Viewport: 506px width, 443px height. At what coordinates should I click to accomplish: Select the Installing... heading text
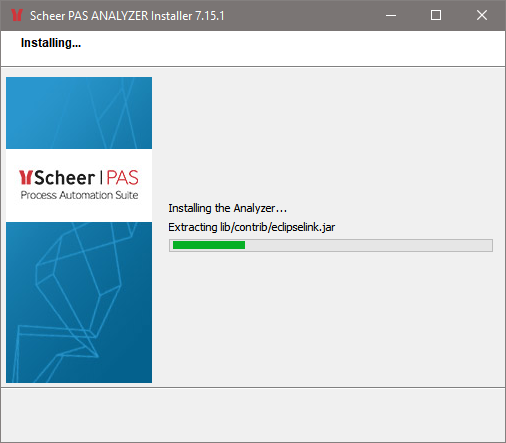click(51, 43)
